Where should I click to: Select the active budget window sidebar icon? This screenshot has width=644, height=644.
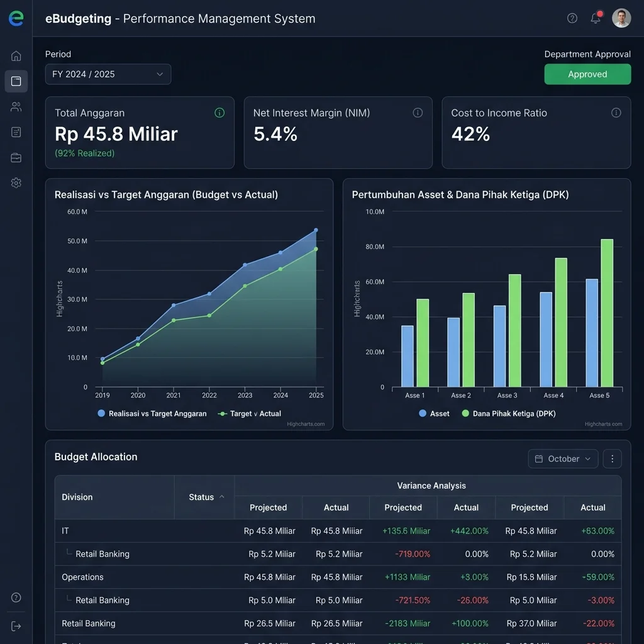click(16, 81)
